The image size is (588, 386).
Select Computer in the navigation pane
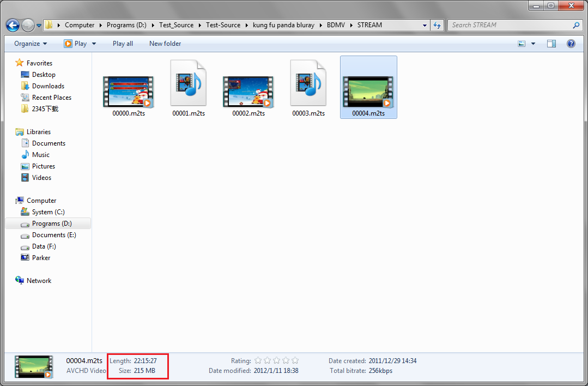click(41, 200)
